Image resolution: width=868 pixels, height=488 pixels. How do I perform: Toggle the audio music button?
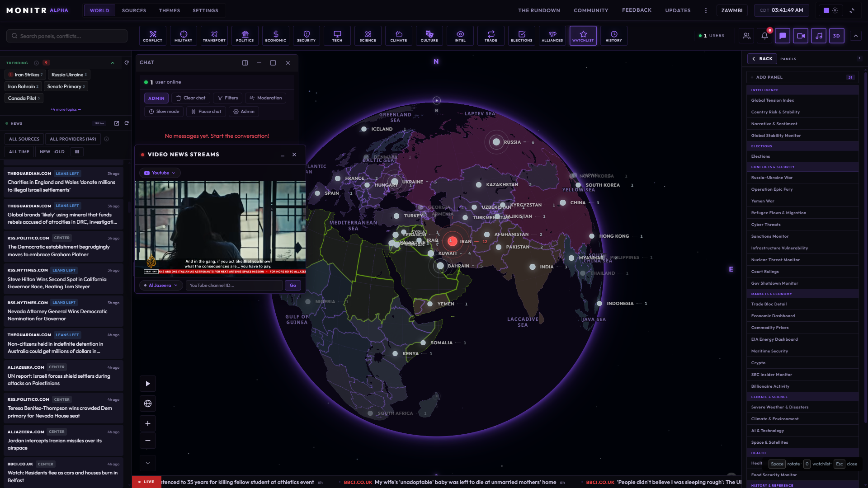[x=819, y=36]
